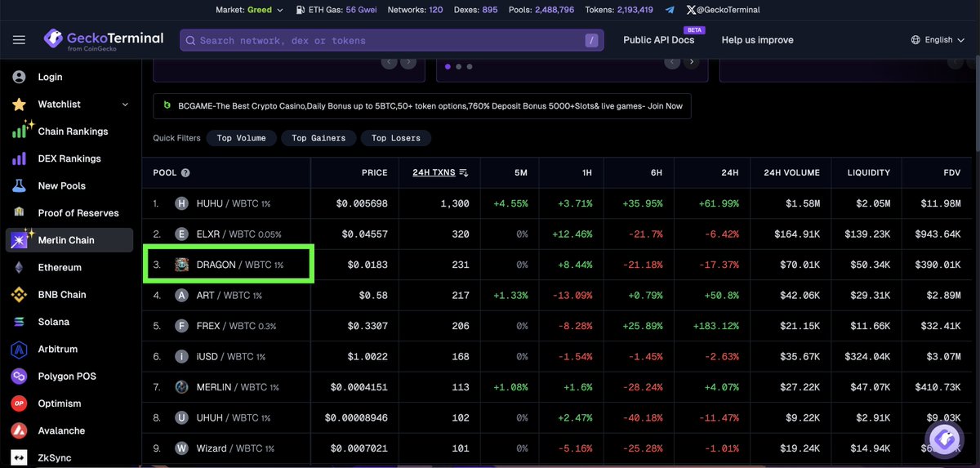Sort by PRICE column header

(x=374, y=173)
